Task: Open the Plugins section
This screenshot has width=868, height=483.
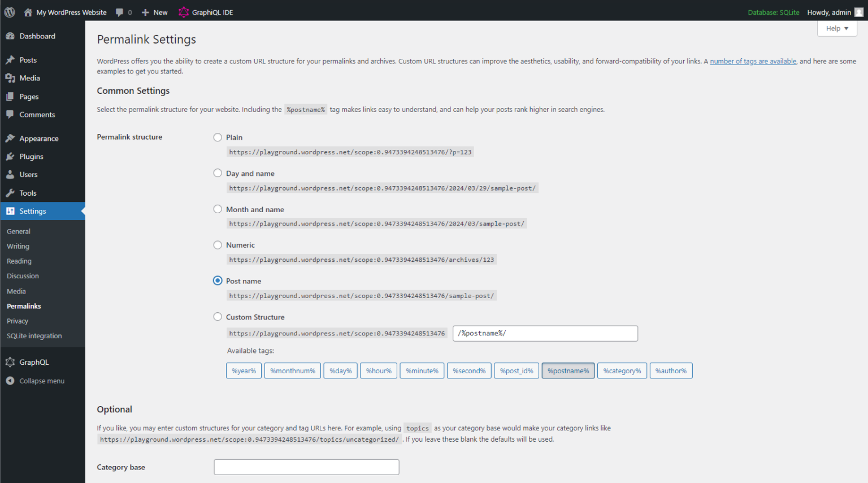Action: (x=32, y=156)
